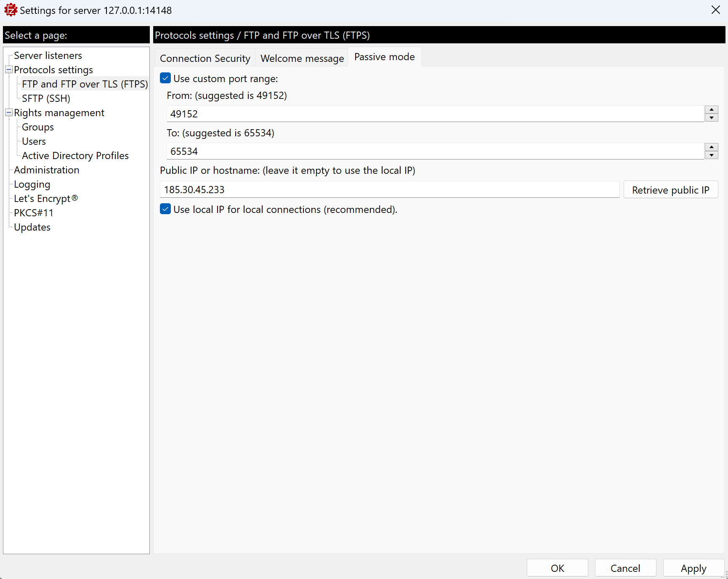Decrease the To port value with down arrow
Viewport: 728px width, 579px height.
click(x=711, y=155)
